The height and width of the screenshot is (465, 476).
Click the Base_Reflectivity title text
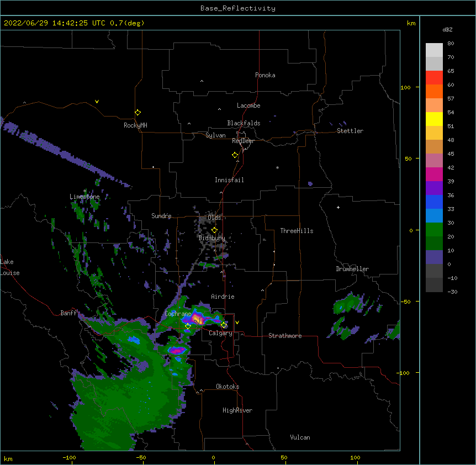(x=237, y=8)
